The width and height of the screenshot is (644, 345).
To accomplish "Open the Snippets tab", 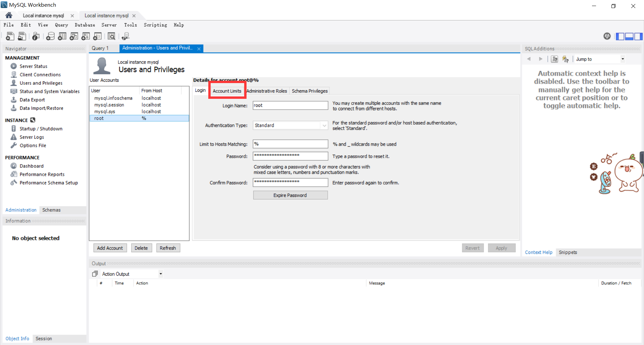I will tap(568, 252).
